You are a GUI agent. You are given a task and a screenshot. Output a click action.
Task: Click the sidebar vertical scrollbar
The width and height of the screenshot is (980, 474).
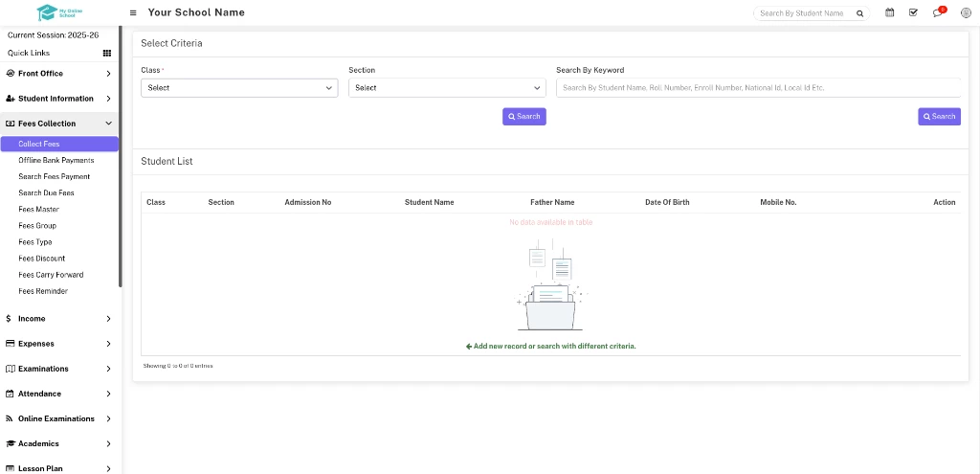pyautogui.click(x=120, y=156)
